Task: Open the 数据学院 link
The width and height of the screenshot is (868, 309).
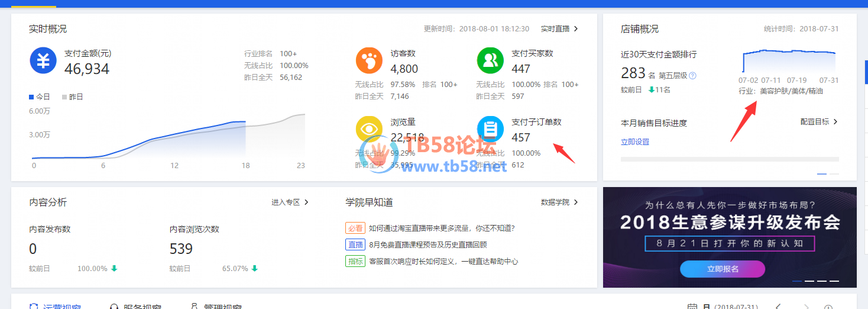Action: pos(555,202)
